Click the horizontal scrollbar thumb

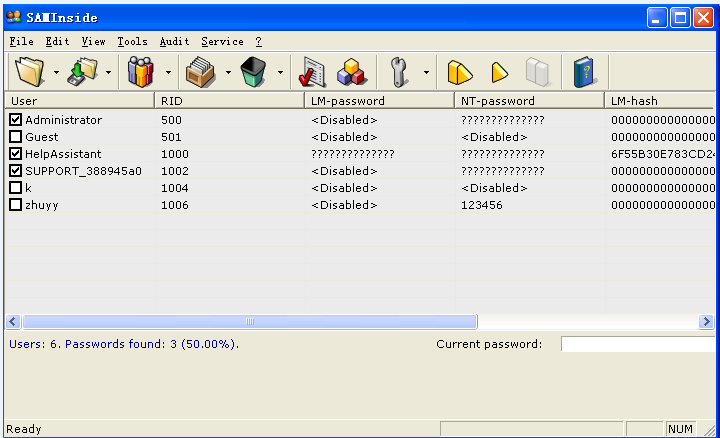pyautogui.click(x=250, y=321)
